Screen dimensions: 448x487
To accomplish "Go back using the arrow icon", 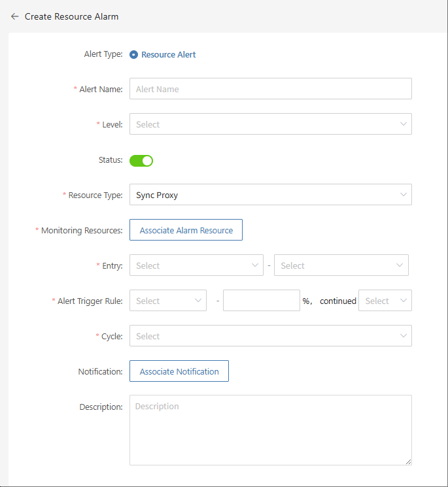I will 14,16.
